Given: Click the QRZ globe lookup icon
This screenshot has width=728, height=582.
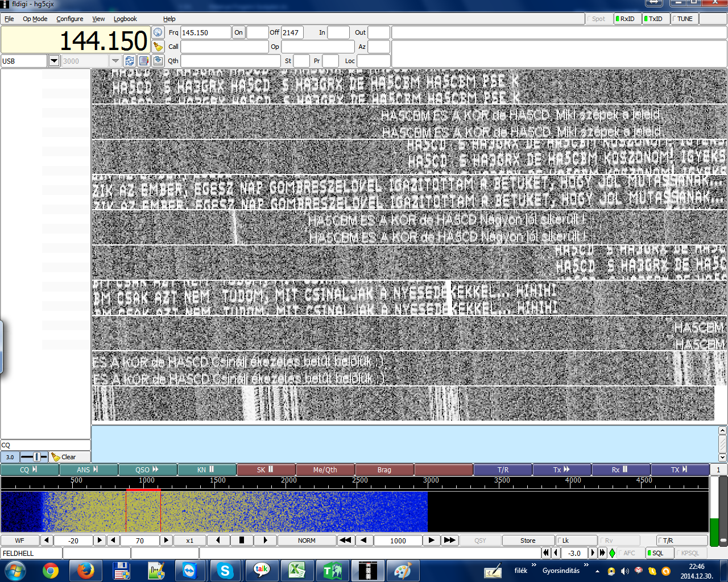Looking at the screenshot, I should pos(158,32).
